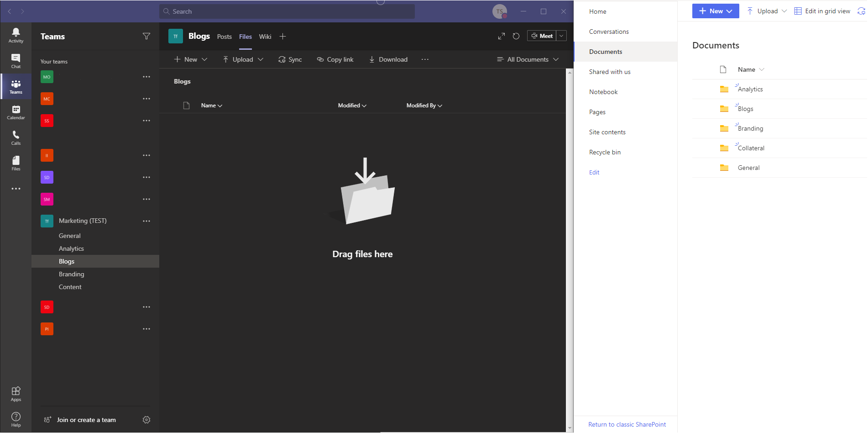Open the Name column sort dropdown
The image size is (868, 433).
[211, 105]
